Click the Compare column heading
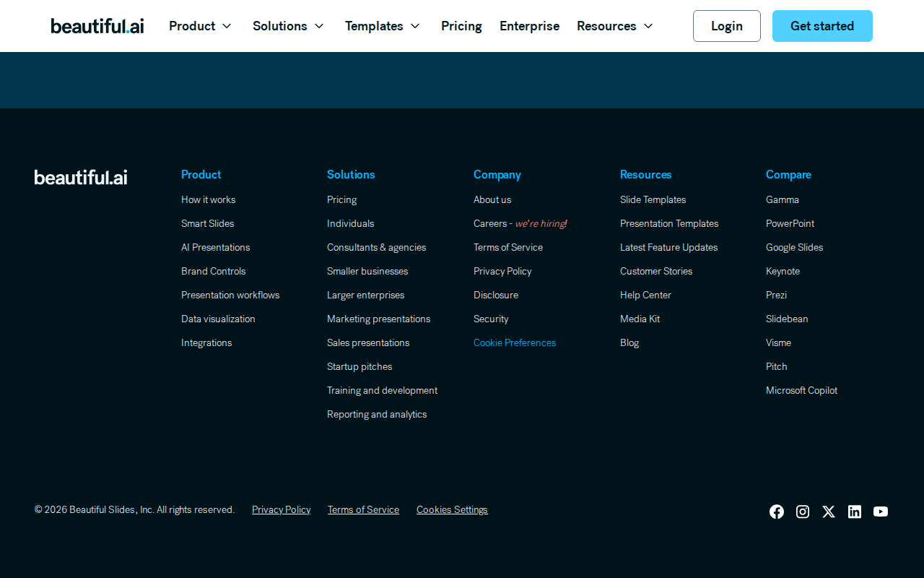Viewport: 924px width, 578px height. coord(788,175)
